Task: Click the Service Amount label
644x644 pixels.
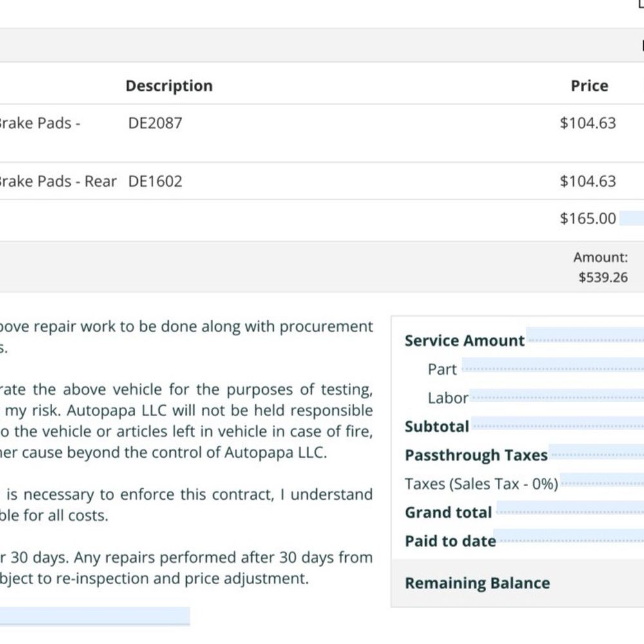Action: pos(464,341)
